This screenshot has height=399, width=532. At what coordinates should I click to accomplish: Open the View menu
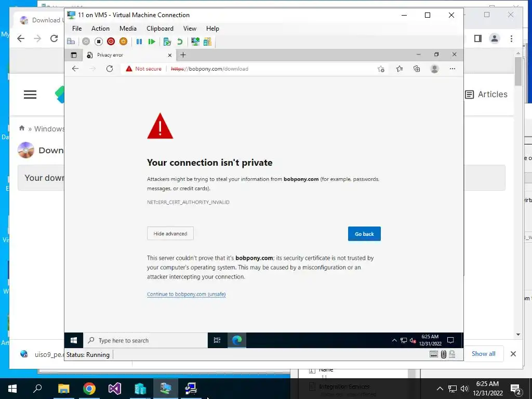point(190,29)
